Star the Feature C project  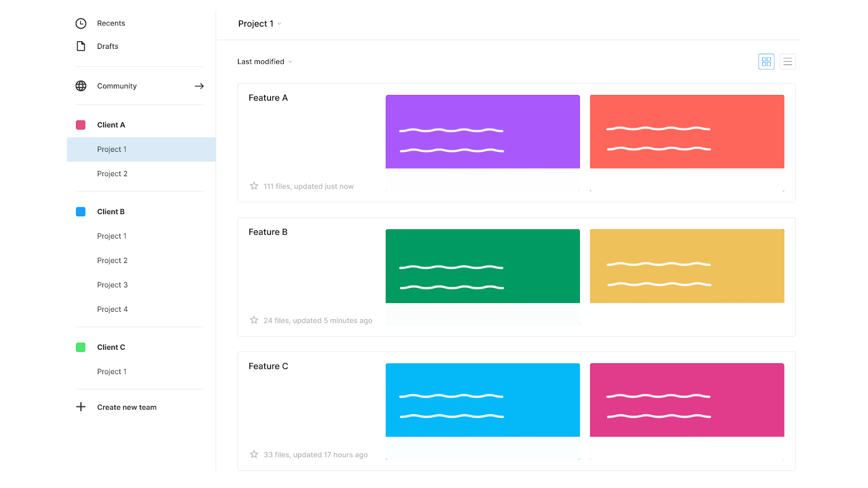[x=254, y=454]
